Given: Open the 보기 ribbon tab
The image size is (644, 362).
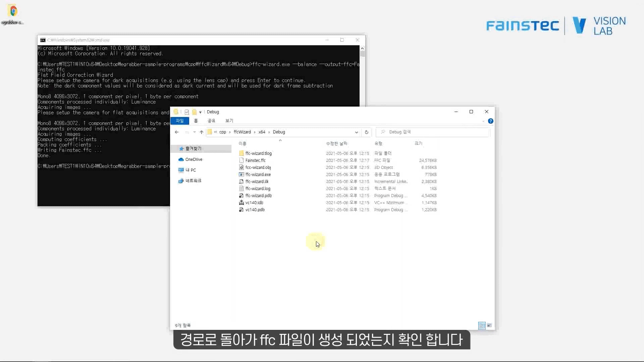Looking at the screenshot, I should pos(229,121).
